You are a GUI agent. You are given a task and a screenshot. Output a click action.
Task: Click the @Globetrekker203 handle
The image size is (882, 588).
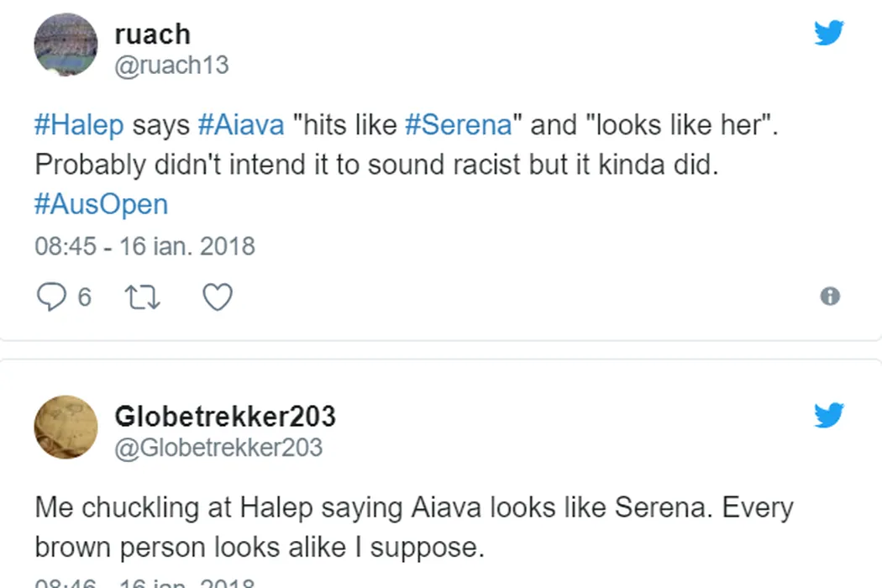[218, 447]
